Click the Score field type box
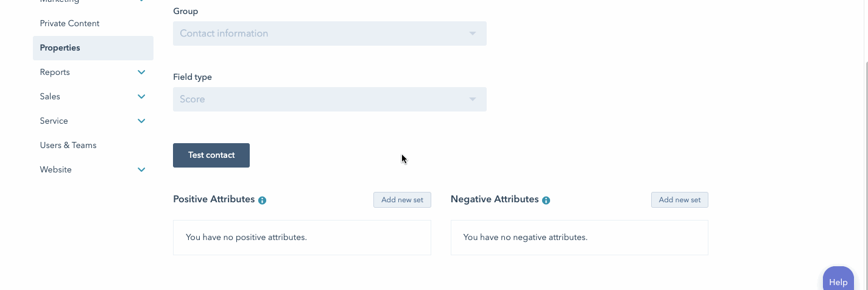Image resolution: width=868 pixels, height=290 pixels. [317, 99]
